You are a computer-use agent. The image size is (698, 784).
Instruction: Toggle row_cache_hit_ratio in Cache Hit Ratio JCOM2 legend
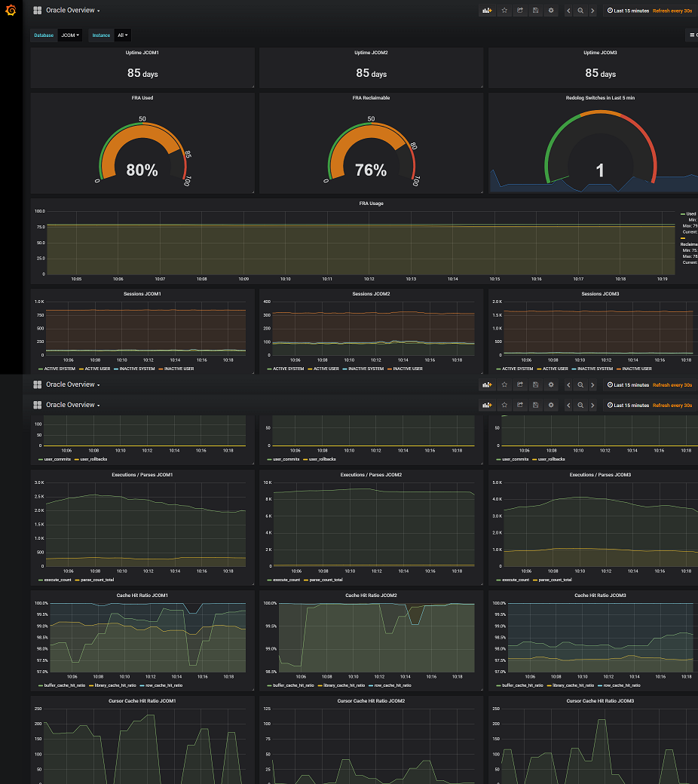[390, 685]
